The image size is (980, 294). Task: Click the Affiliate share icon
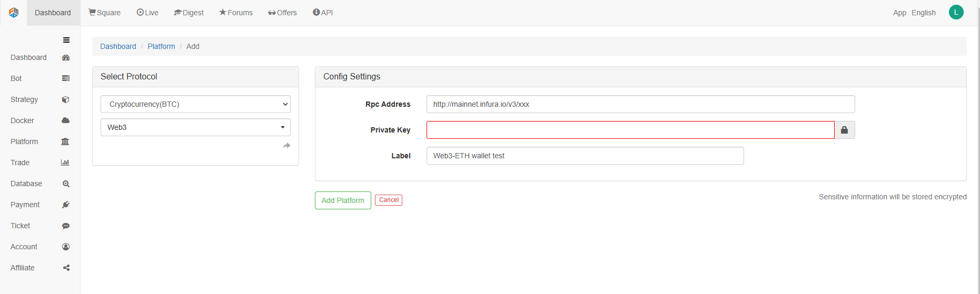[x=66, y=268]
